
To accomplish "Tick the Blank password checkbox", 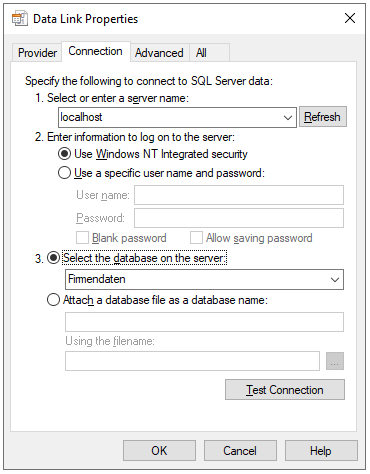I will (82, 238).
